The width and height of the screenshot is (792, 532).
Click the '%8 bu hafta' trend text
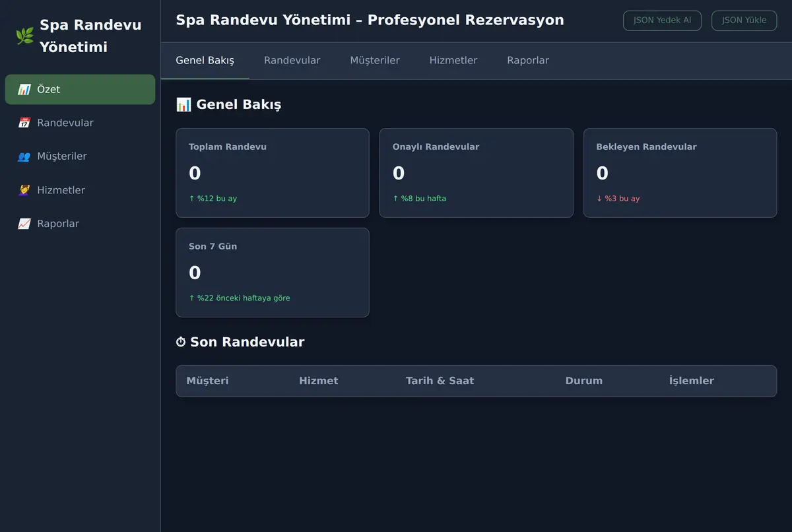(419, 199)
